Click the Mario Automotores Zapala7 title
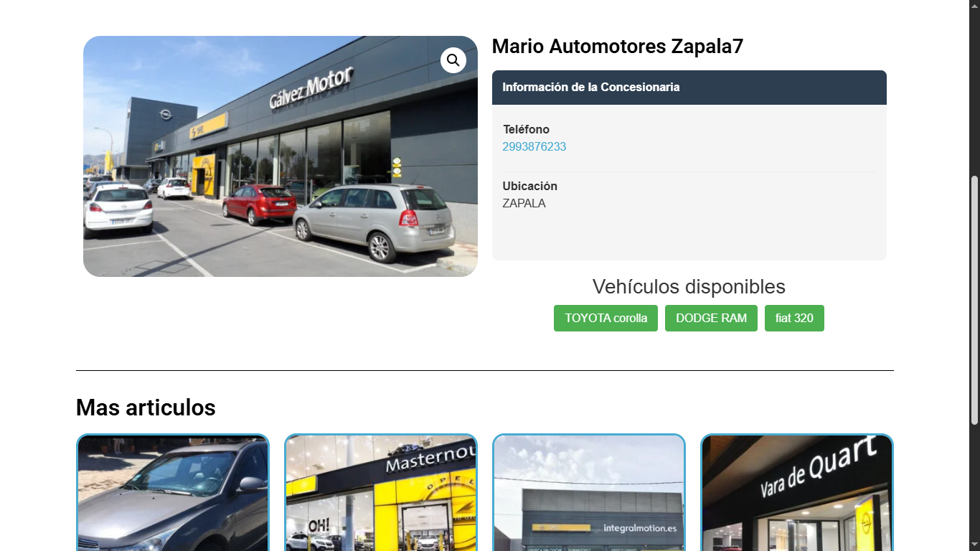The height and width of the screenshot is (551, 980). tap(618, 47)
